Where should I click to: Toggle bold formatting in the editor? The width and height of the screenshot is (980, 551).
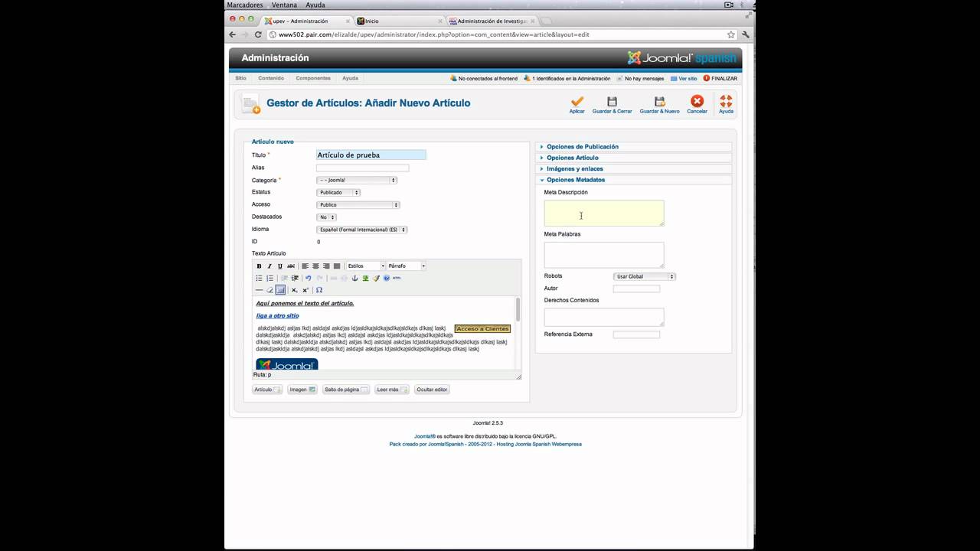[x=259, y=266]
